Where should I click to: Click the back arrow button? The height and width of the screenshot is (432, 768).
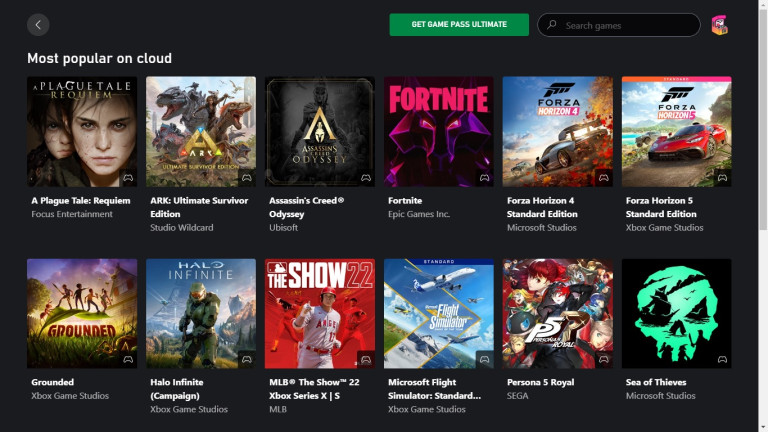coord(38,24)
